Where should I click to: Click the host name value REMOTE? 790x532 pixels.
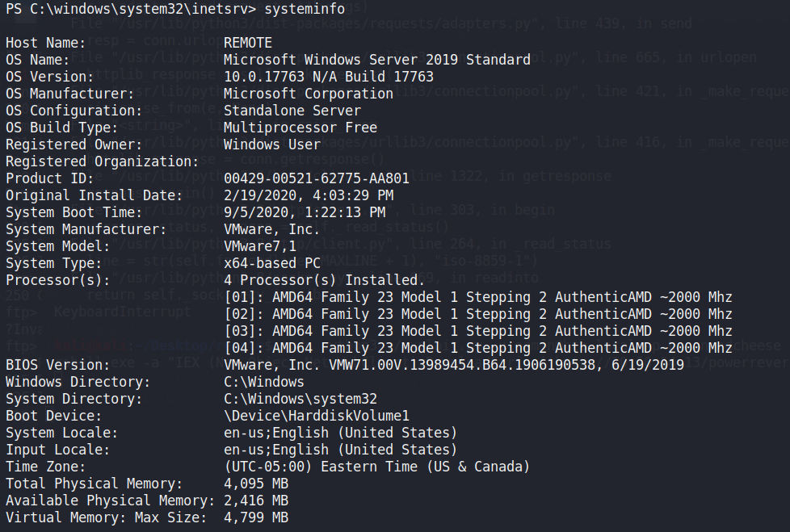tap(247, 43)
